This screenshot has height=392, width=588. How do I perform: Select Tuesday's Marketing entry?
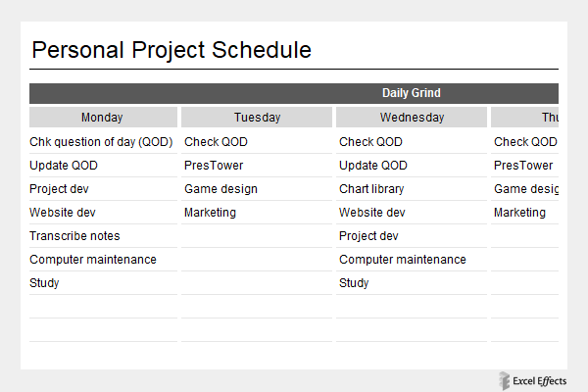(x=210, y=213)
